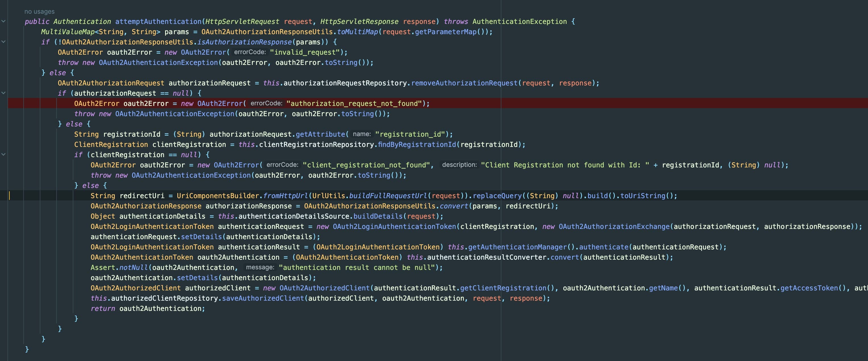Click the "invalid_request" string literal
Viewport: 868px width, 361px height.
click(x=304, y=52)
